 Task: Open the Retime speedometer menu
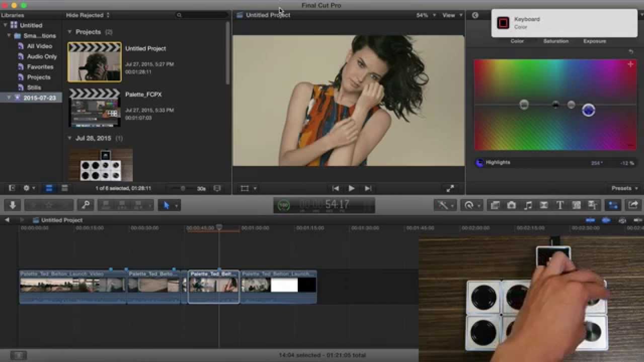(472, 205)
